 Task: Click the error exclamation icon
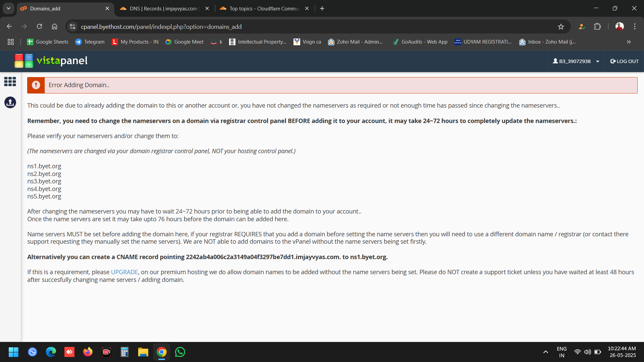coord(36,85)
